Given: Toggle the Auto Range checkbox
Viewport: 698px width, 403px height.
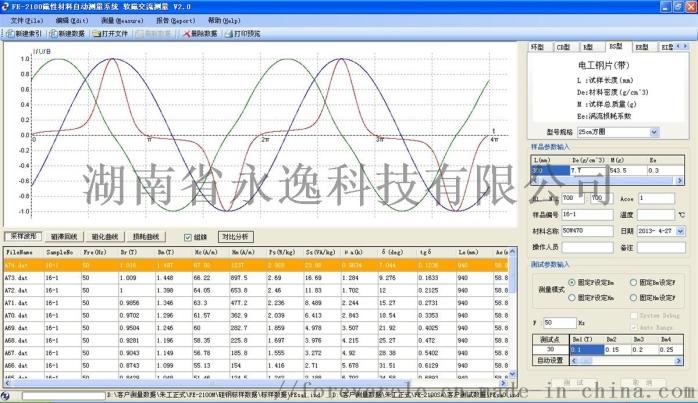Looking at the screenshot, I should click(634, 327).
